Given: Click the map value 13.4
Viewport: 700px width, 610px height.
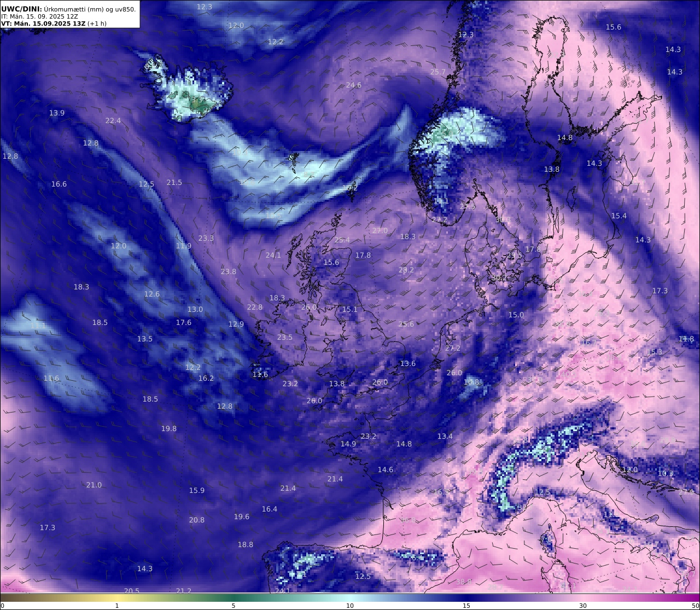Looking at the screenshot, I should click(445, 436).
